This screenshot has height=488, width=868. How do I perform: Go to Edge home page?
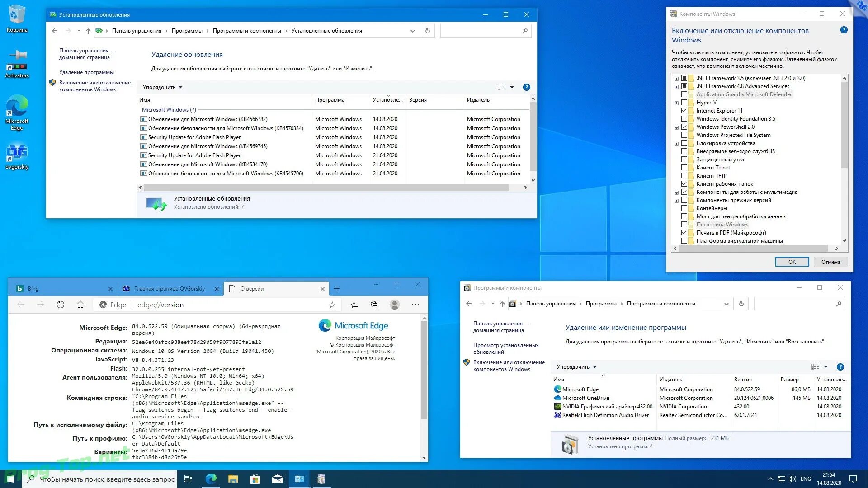tap(80, 305)
